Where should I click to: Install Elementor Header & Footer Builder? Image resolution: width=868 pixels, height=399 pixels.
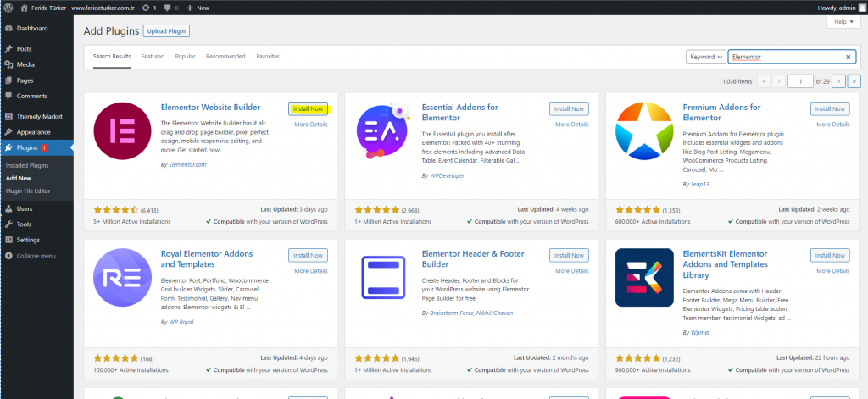coord(569,255)
